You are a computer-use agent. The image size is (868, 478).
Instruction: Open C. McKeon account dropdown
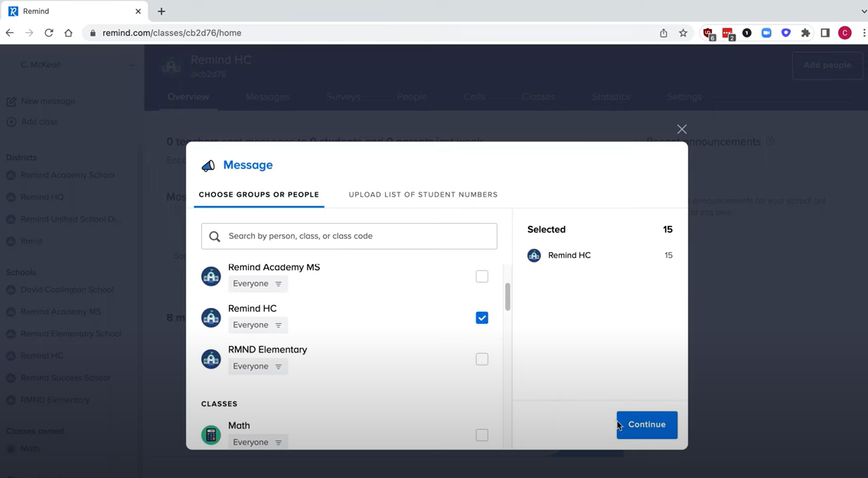tap(77, 65)
